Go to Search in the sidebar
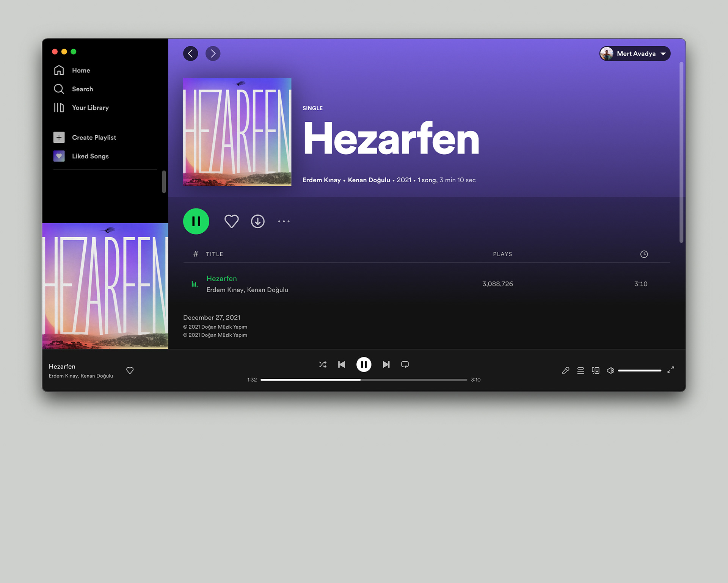Screen dimensions: 728x583 (82, 89)
